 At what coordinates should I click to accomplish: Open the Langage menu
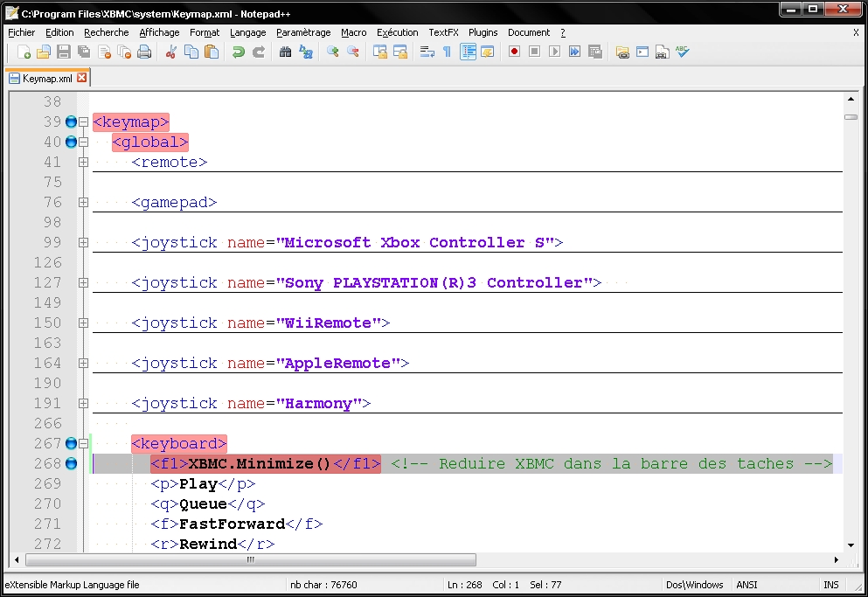point(247,32)
